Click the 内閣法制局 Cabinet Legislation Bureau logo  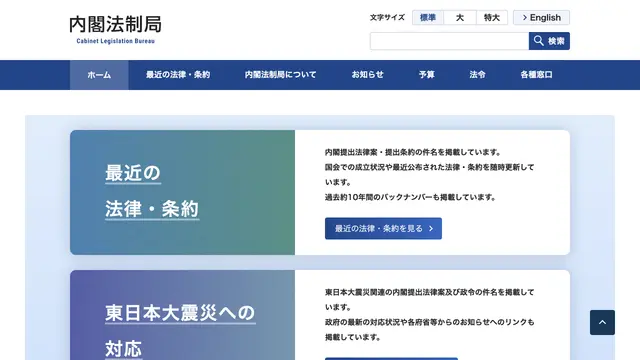116,29
